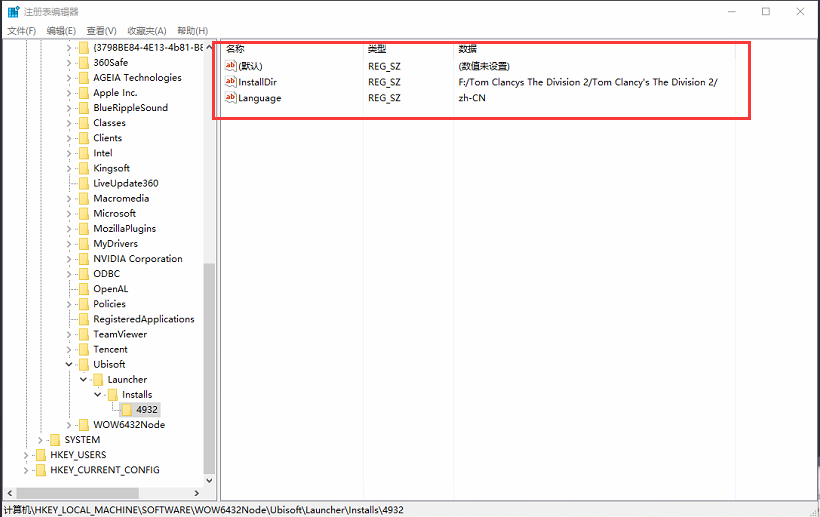Screen dimensions: 820x517
Task: Open the 文件(F) menu
Action: [22, 31]
